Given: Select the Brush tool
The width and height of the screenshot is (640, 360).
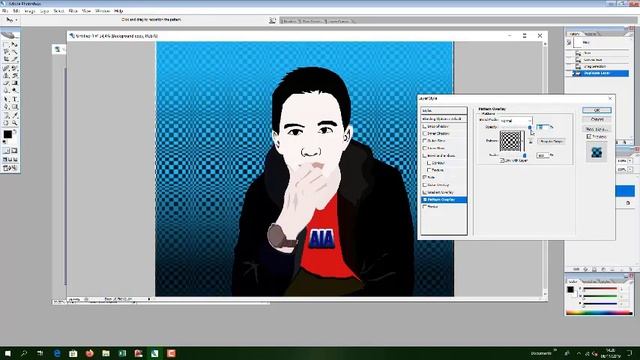Looking at the screenshot, I should pos(14,68).
